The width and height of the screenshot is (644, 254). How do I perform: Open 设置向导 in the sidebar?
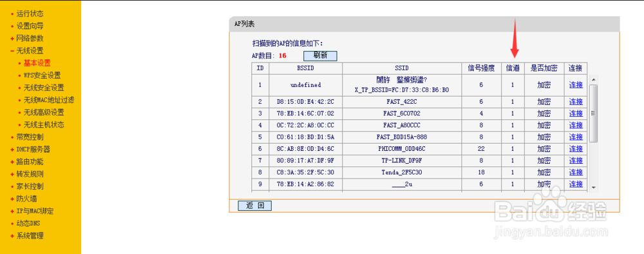(x=30, y=26)
